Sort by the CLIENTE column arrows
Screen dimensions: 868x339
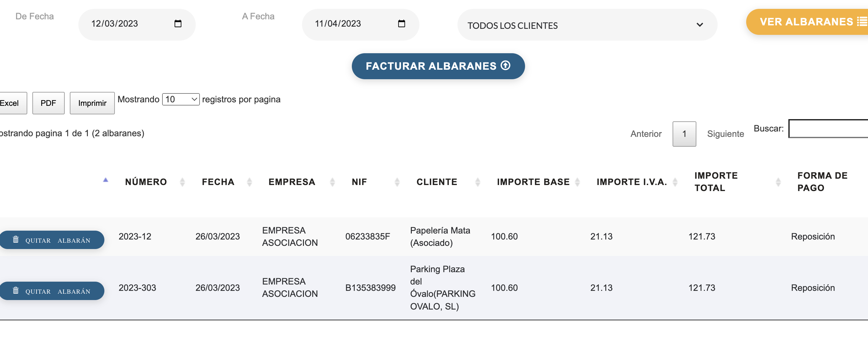point(477,182)
